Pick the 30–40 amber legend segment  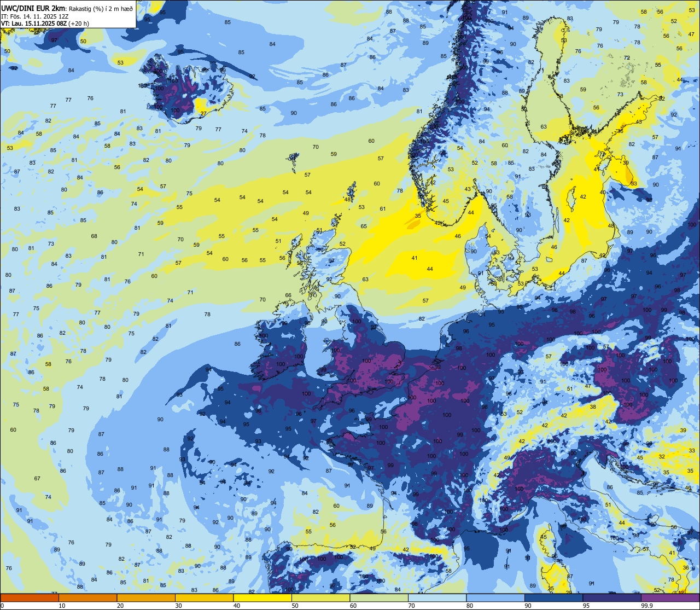pos(205,597)
